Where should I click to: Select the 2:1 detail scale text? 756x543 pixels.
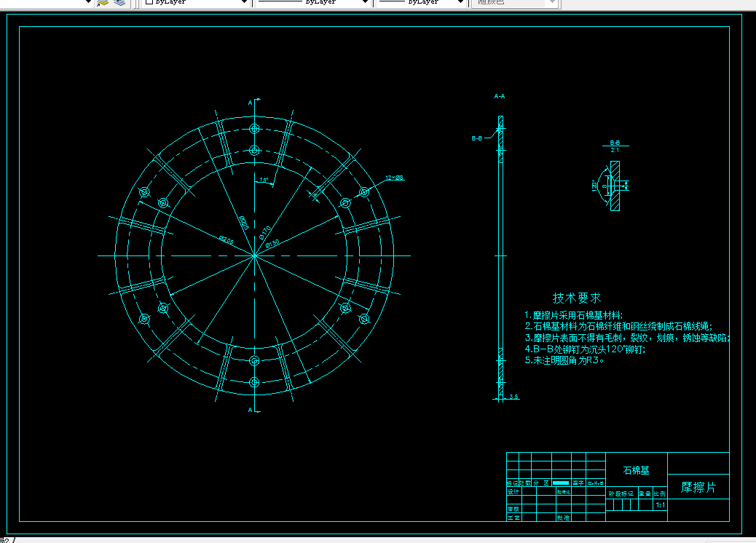[615, 151]
